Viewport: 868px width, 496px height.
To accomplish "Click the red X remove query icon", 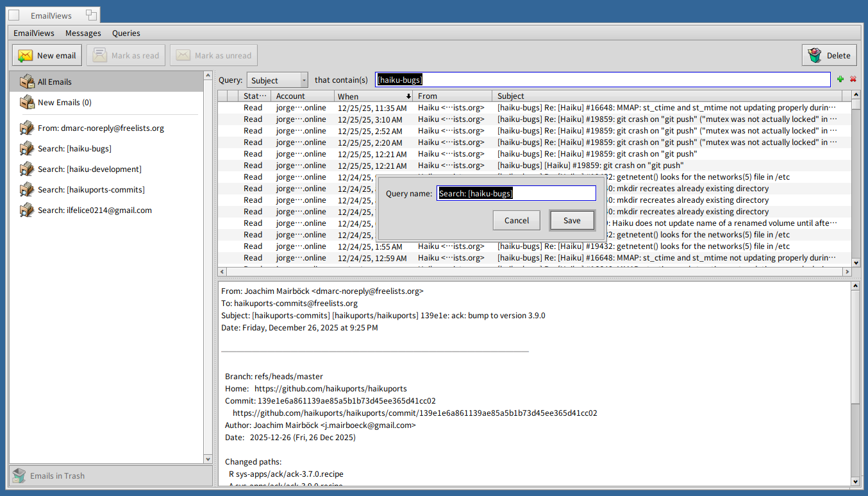I will [853, 80].
